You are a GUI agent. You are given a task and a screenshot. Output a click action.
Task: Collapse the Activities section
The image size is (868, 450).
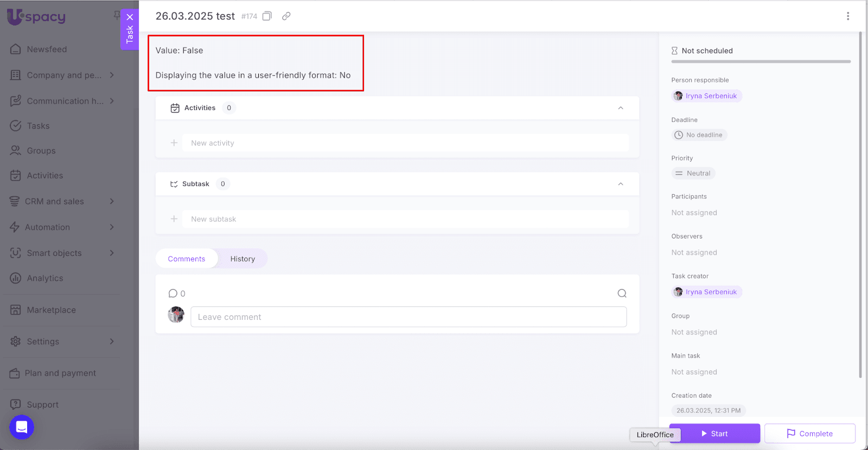tap(621, 108)
